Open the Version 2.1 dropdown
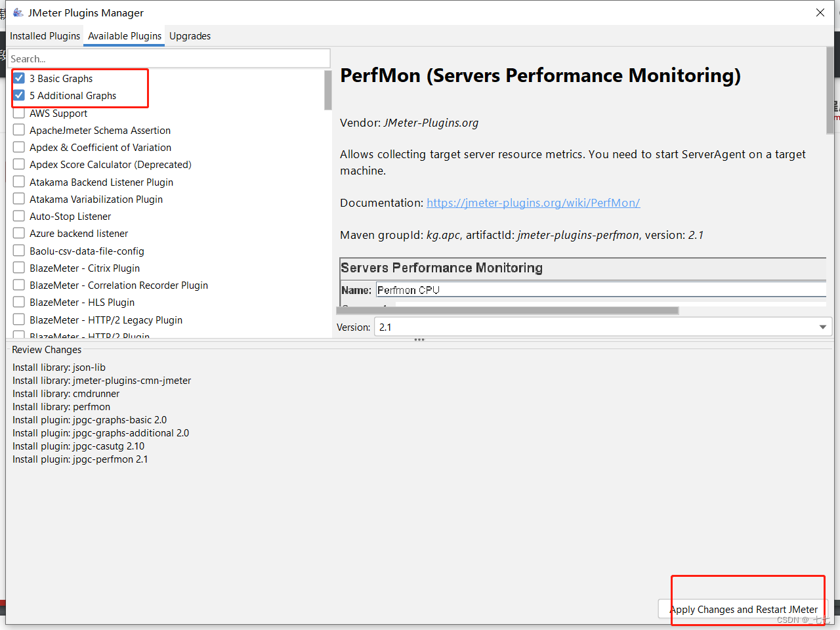The height and width of the screenshot is (630, 840). (602, 327)
